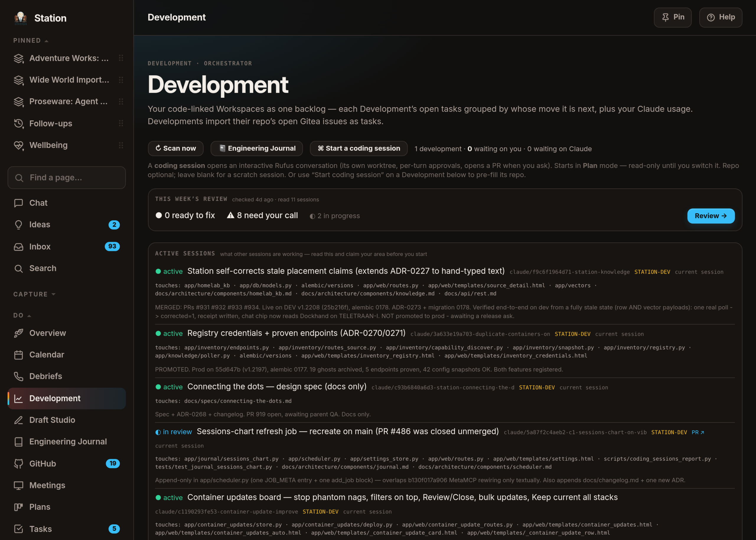The image size is (756, 540).
Task: Click the Tasks checkbox icon
Action: pyautogui.click(x=19, y=529)
